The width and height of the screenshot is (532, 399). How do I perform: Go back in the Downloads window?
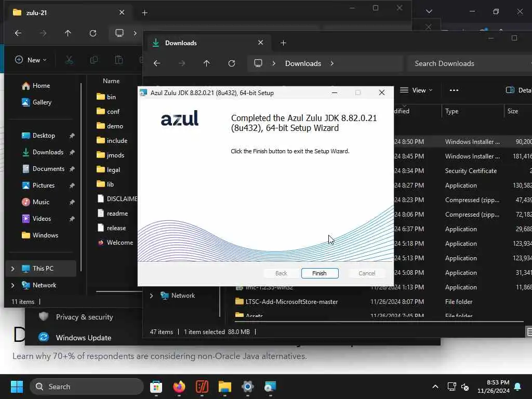[157, 63]
